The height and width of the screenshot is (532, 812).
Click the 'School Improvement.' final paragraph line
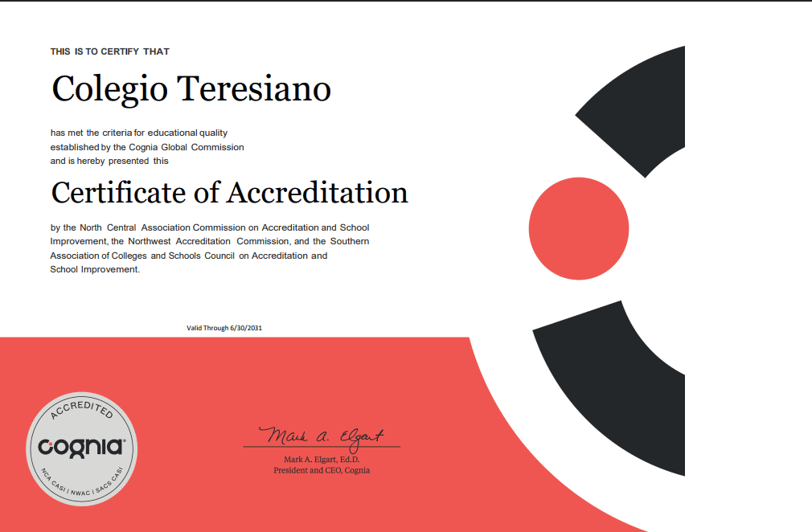click(x=95, y=270)
